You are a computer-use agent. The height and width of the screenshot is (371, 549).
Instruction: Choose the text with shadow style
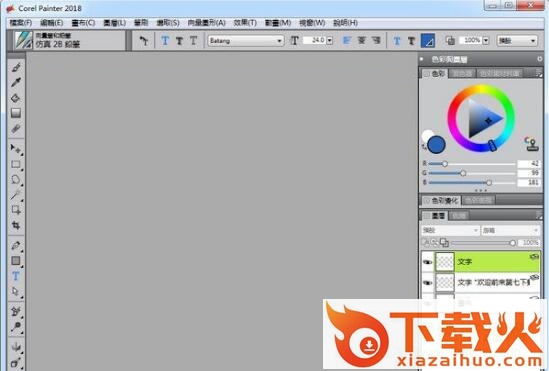tap(179, 41)
